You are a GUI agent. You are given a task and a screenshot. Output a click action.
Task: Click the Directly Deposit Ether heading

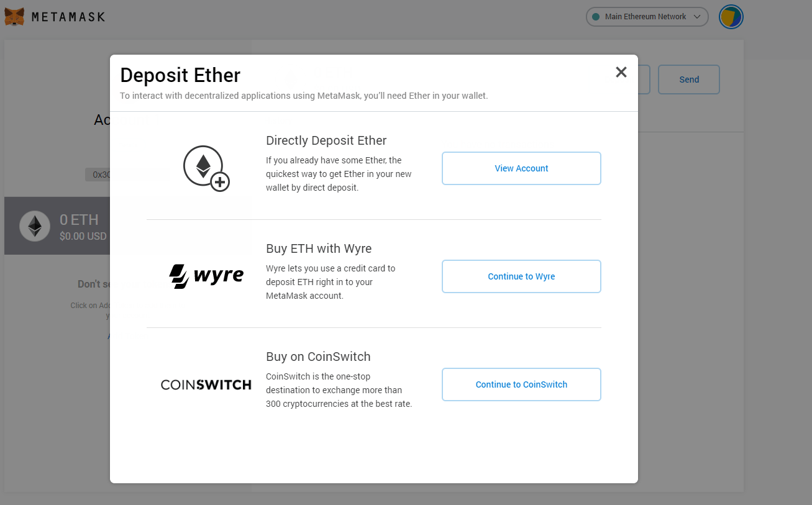point(326,140)
